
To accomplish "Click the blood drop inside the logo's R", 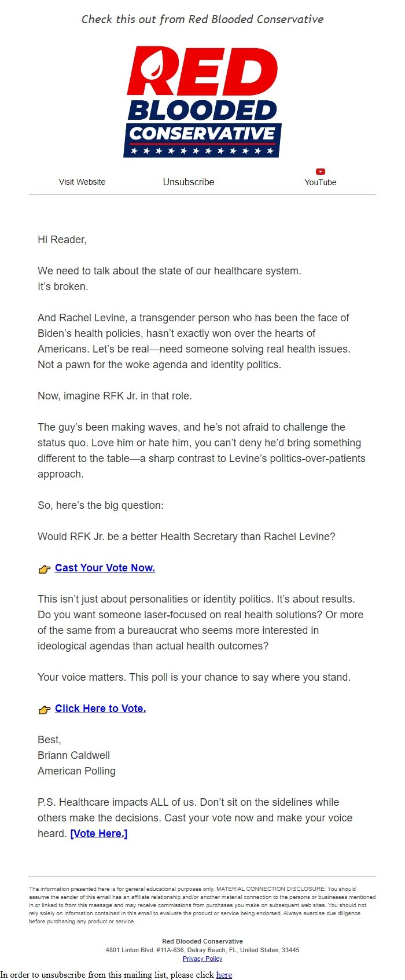I will coord(154,70).
